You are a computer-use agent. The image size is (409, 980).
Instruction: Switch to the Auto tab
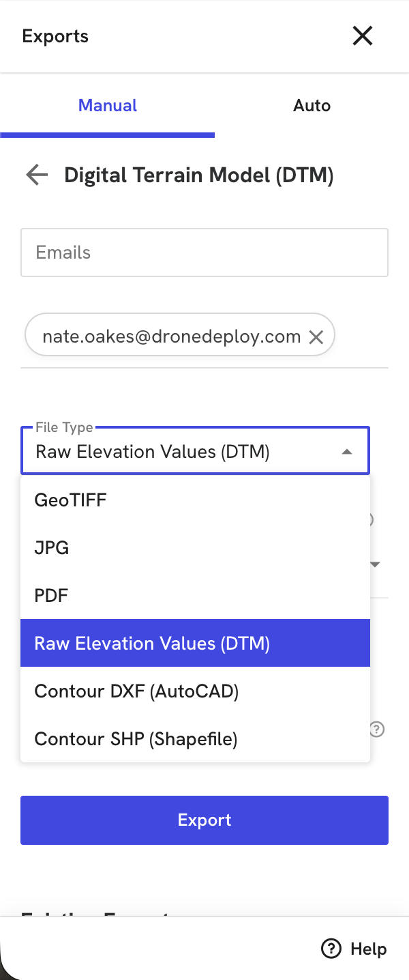[312, 106]
